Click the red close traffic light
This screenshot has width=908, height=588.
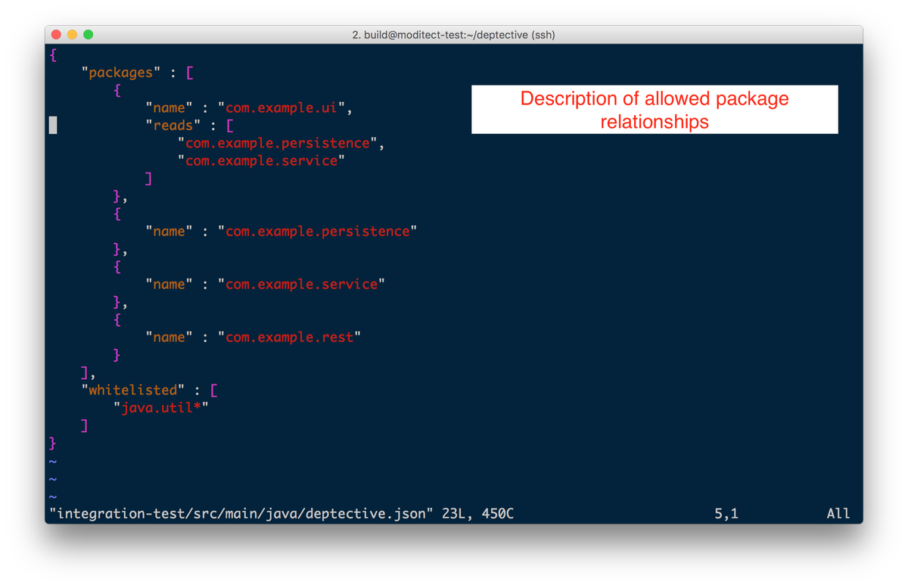(x=57, y=35)
